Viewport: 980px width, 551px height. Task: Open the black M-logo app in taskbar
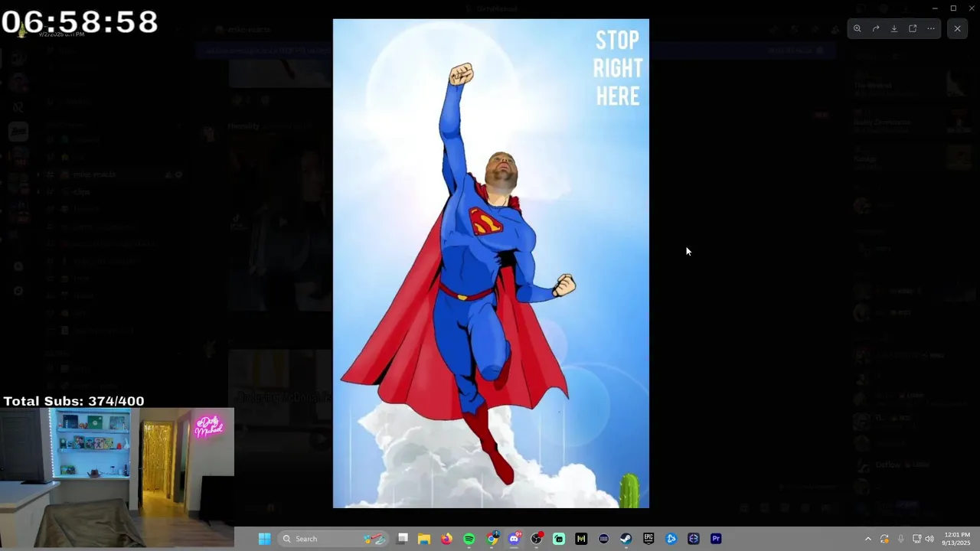pos(581,539)
